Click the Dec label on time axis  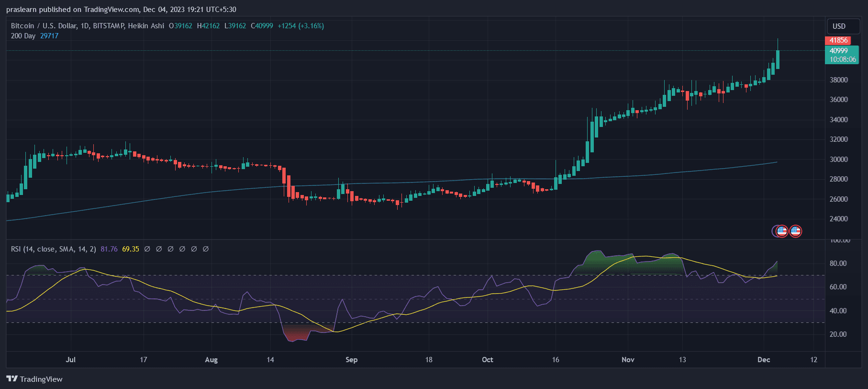764,360
